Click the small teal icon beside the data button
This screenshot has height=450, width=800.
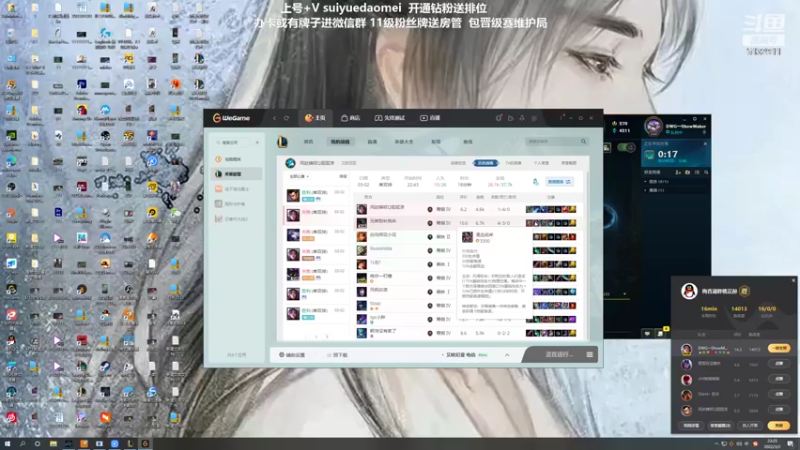coord(536,182)
